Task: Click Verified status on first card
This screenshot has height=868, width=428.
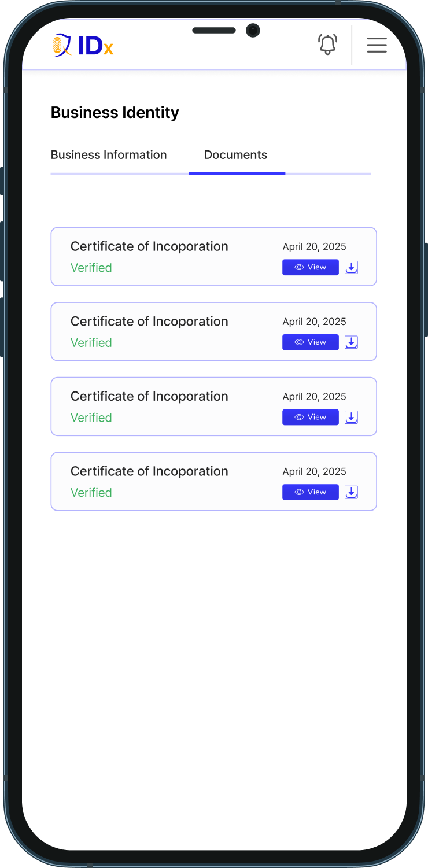Action: point(91,268)
